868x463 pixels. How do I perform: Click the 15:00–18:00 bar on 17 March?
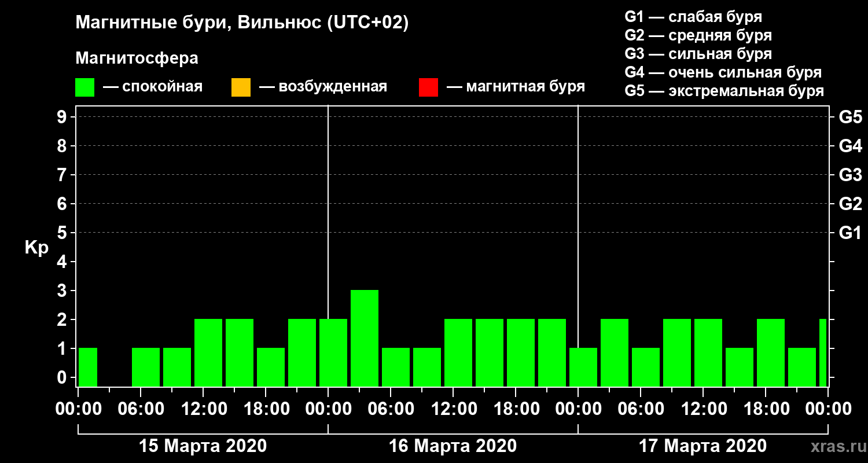[x=740, y=367]
